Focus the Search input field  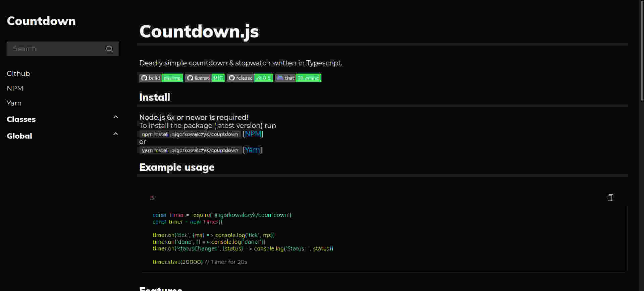point(63,49)
